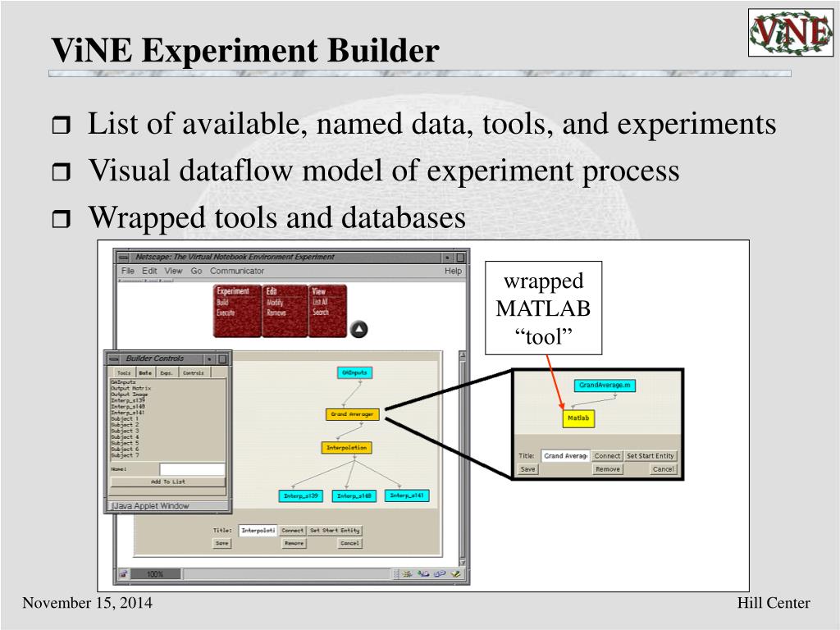Select Subject 4 in the data list
840x630 pixels.
click(x=125, y=437)
